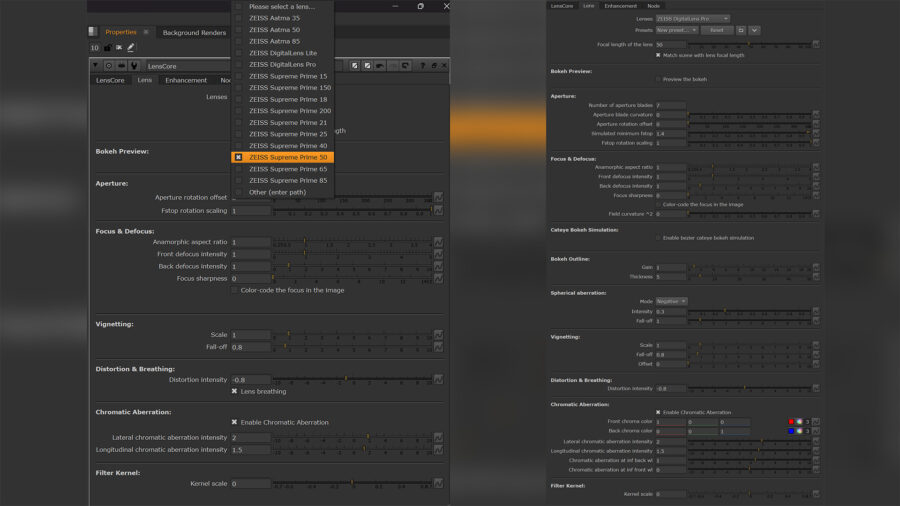Image resolution: width=900 pixels, height=506 pixels.
Task: Open Spherical aberration Mode dropdown
Action: coord(671,301)
